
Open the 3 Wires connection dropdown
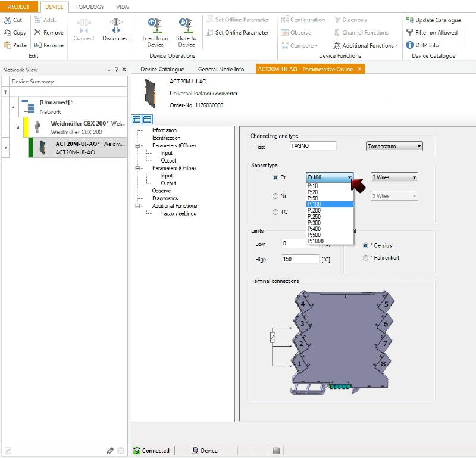394,177
